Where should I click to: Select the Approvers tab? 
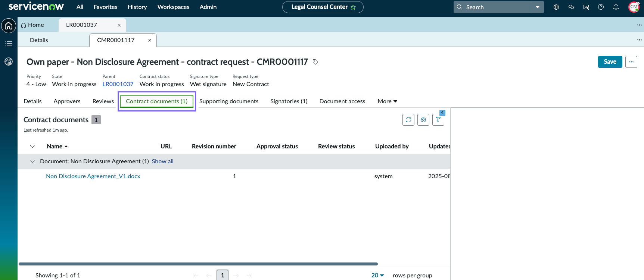(67, 101)
